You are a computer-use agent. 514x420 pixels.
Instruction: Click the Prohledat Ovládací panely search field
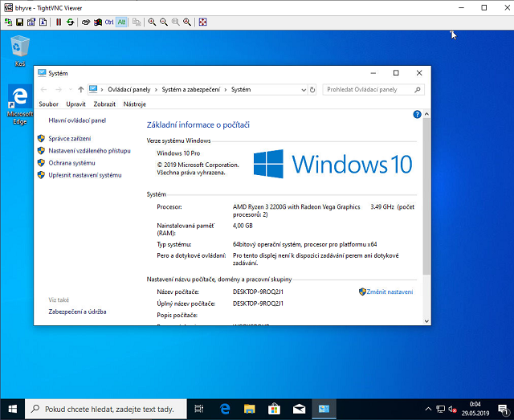click(x=373, y=89)
